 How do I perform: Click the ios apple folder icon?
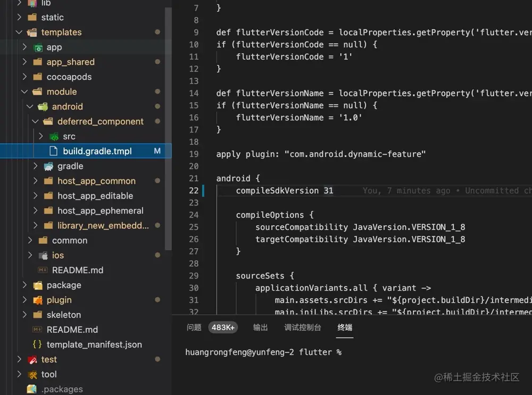coord(43,256)
